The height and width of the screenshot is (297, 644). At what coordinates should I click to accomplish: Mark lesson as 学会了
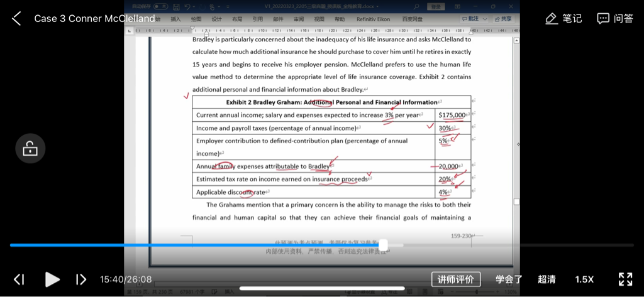509,279
